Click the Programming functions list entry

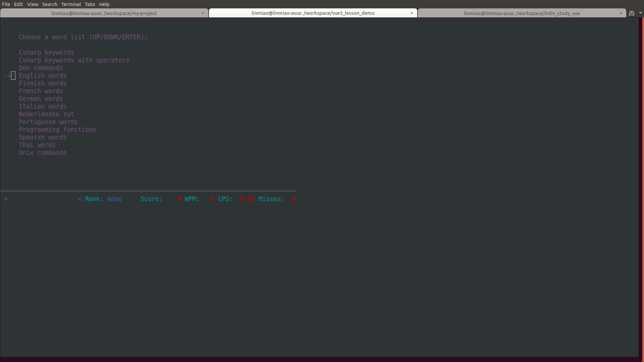[57, 130]
